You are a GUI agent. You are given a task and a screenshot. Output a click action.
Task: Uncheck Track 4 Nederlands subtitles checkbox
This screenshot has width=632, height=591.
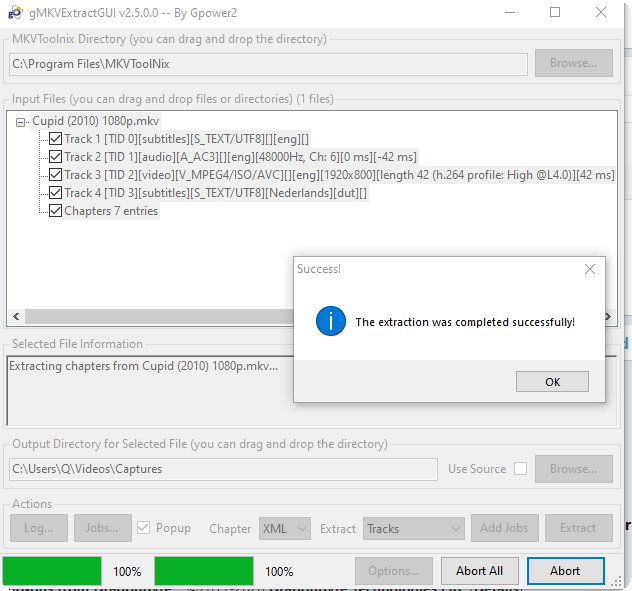pos(56,193)
